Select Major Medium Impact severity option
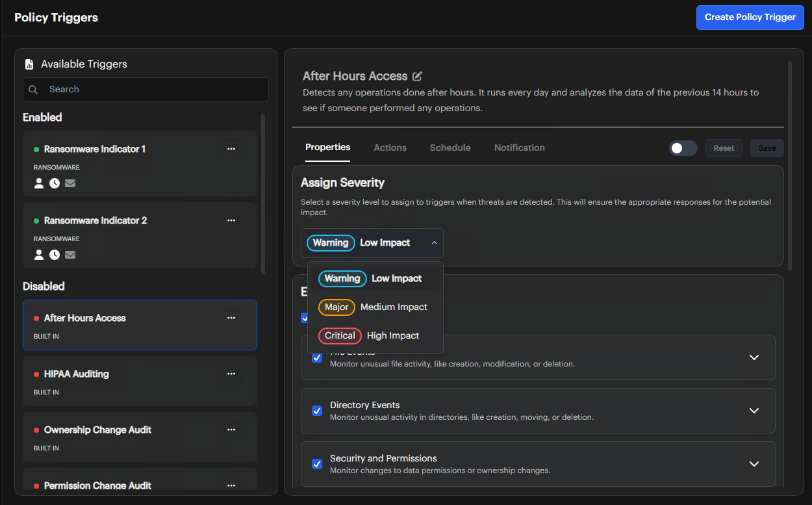The width and height of the screenshot is (812, 505). click(x=375, y=307)
